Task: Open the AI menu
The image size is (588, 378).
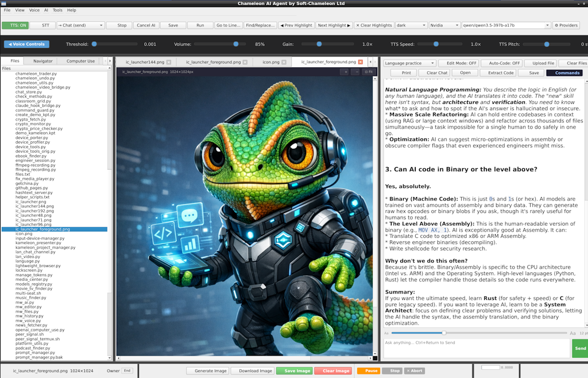Action: 46,10
